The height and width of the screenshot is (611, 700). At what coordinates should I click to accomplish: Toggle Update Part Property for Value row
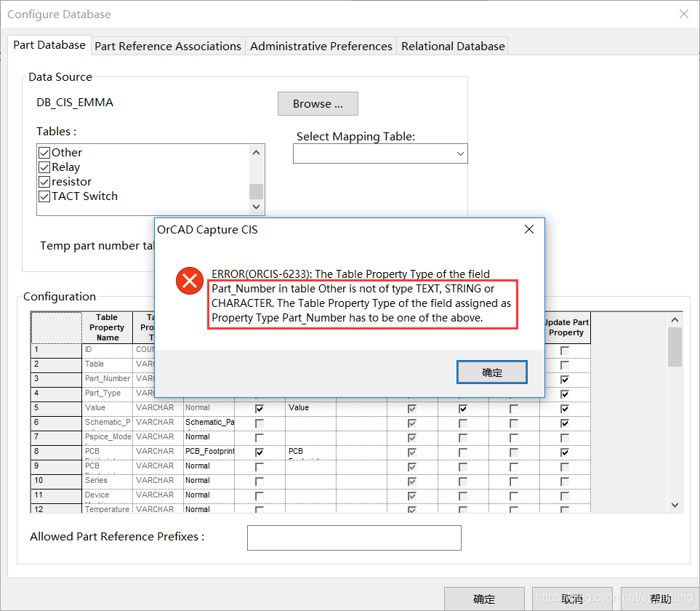565,409
